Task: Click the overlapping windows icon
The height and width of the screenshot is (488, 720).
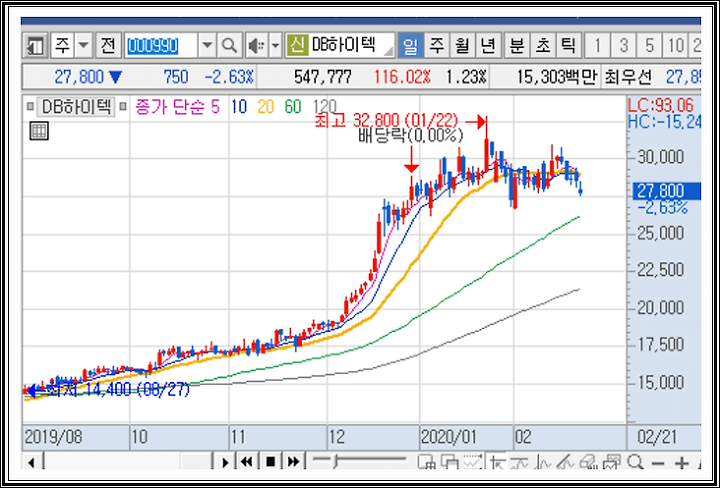Action: 449,463
